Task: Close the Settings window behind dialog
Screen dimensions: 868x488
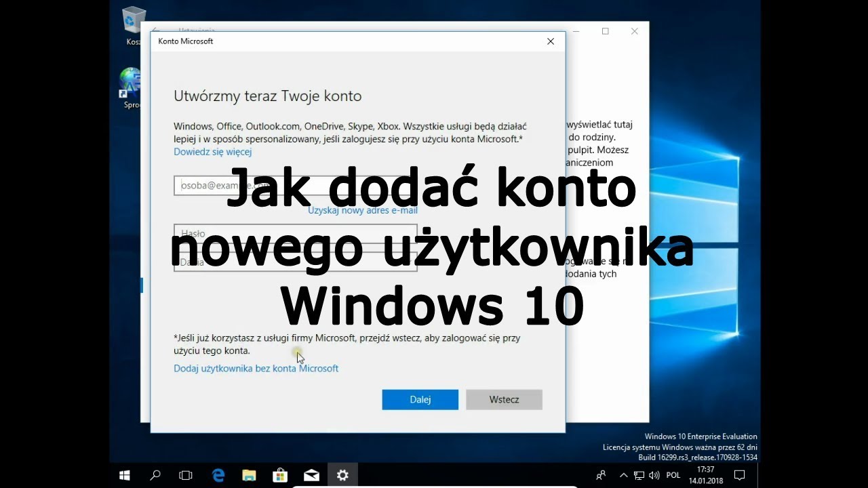Action: pos(635,31)
